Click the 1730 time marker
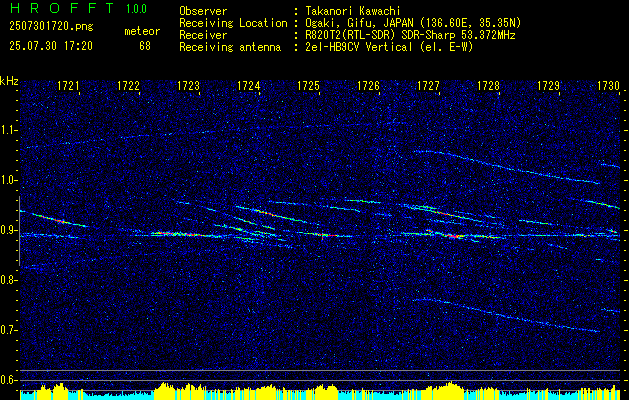The image size is (629, 400). click(609, 86)
